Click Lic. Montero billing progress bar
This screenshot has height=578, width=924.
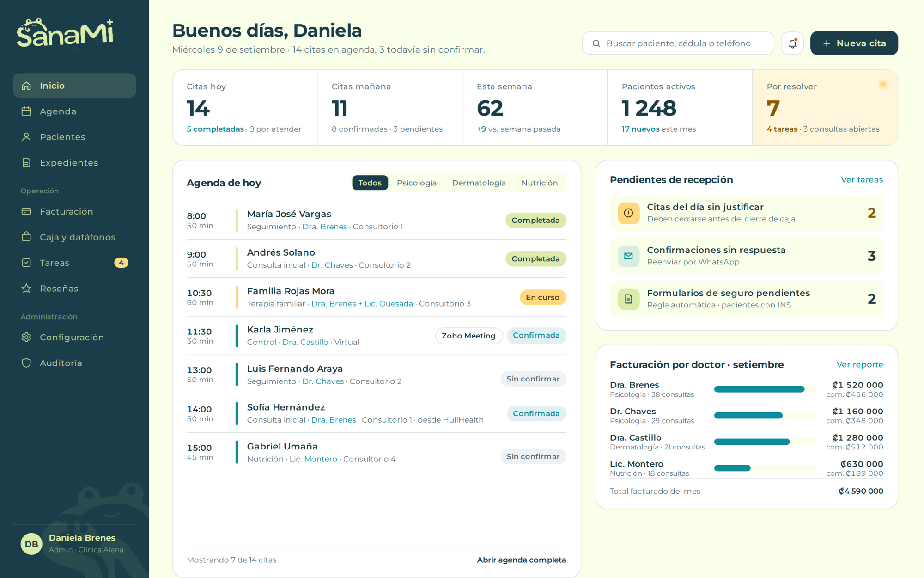point(765,468)
